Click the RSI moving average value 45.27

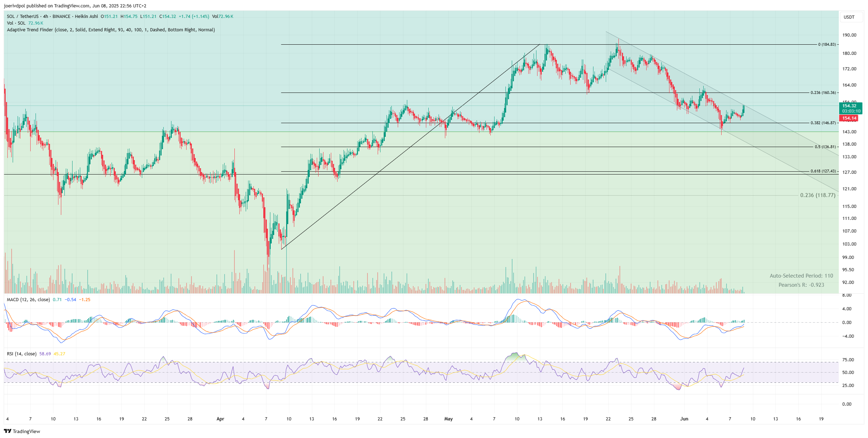(59, 354)
